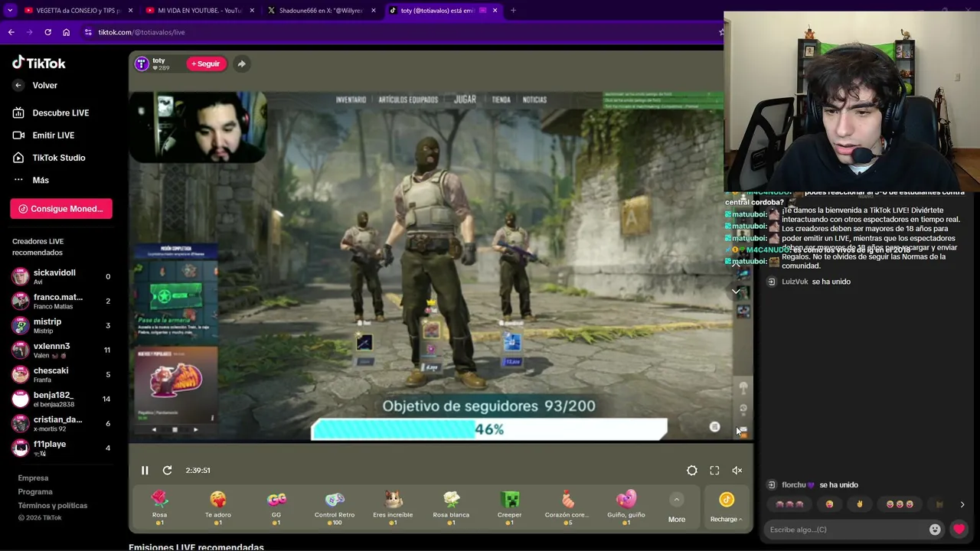The image size is (980, 551).
Task: Open the Programa footer link
Action: [35, 492]
